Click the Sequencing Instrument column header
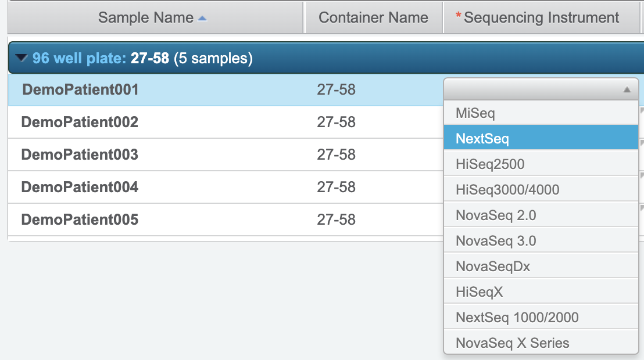644x360 pixels. pyautogui.click(x=541, y=18)
